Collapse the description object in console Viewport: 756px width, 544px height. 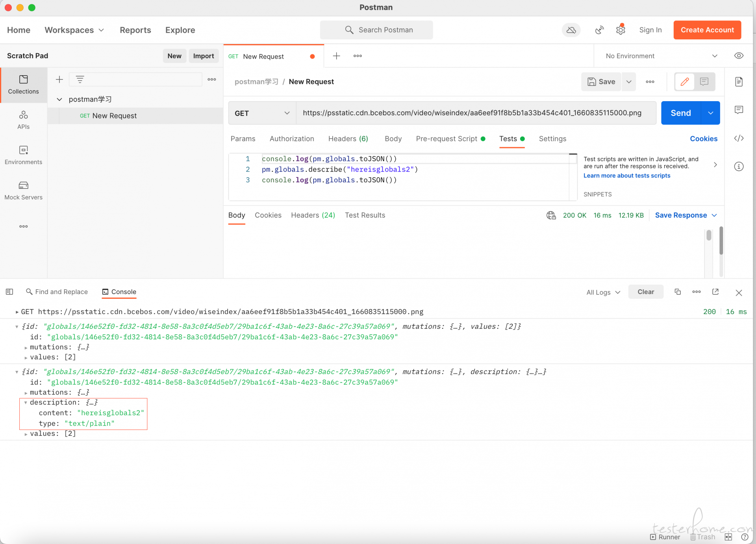point(26,402)
